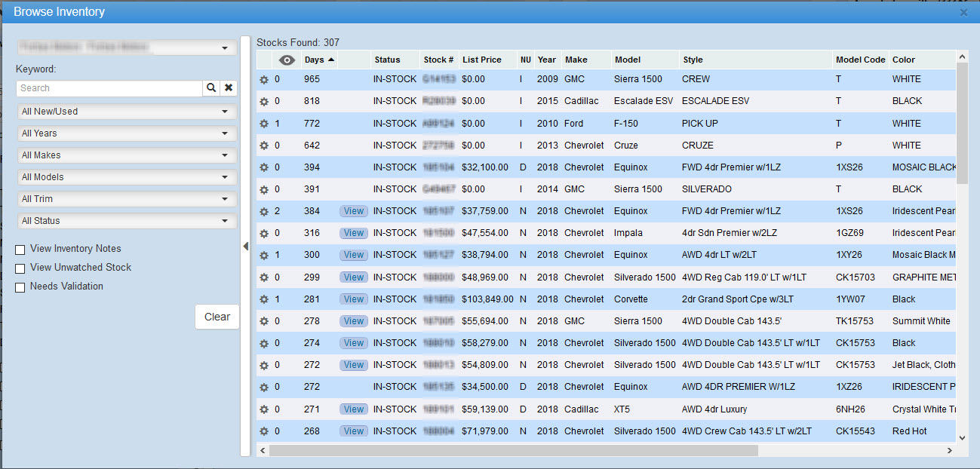Enable View Inventory Notes checkbox

click(20, 250)
